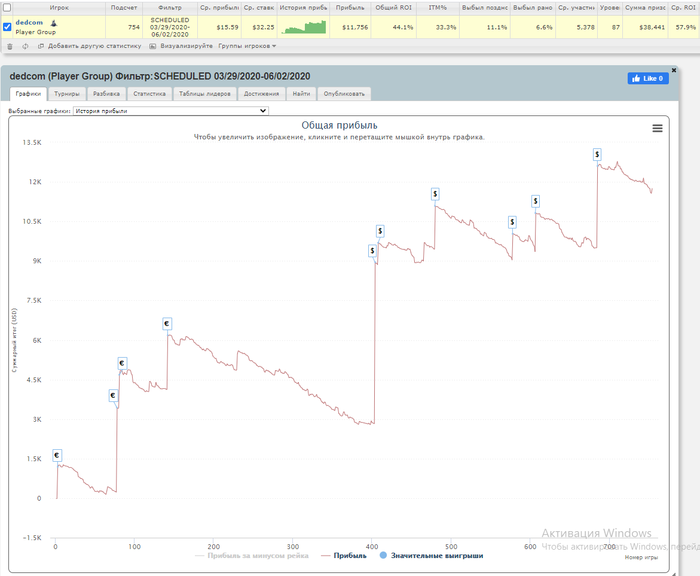700x576 pixels.
Task: Open the Таблицы лидеров tab
Action: click(205, 94)
